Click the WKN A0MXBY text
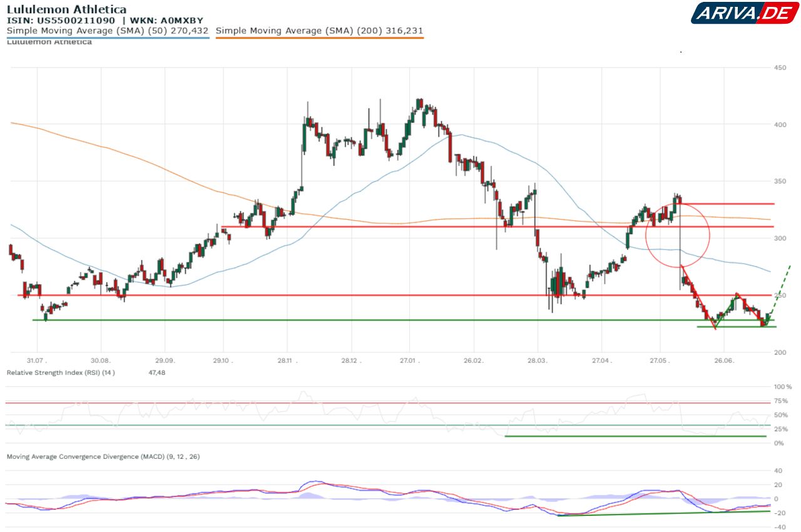Image resolution: width=801 pixels, height=532 pixels. tap(166, 20)
